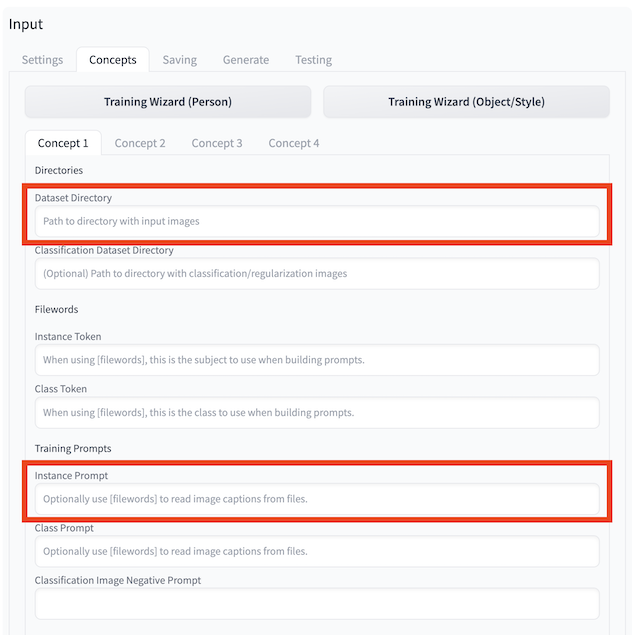The height and width of the screenshot is (635, 640).
Task: Open the Testing tab
Action: pyautogui.click(x=313, y=60)
